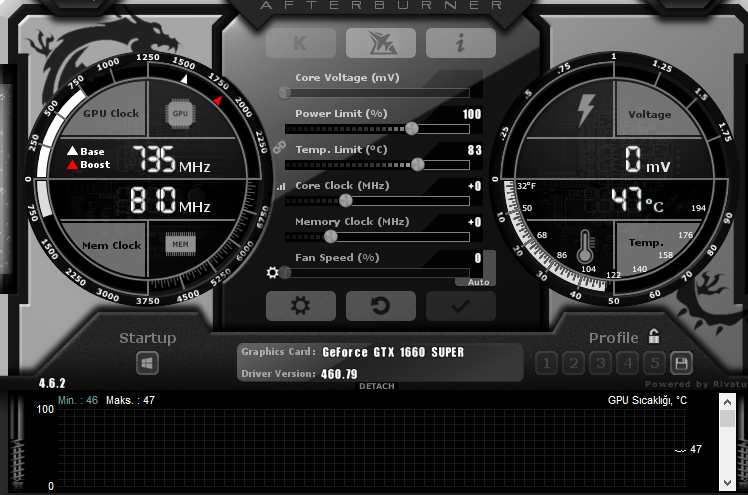Open the curve editor bars icon near Core Clock

pyautogui.click(x=281, y=186)
